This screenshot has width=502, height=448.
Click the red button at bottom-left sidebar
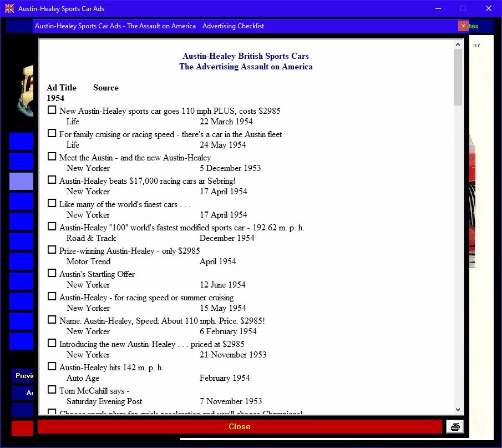(22, 428)
